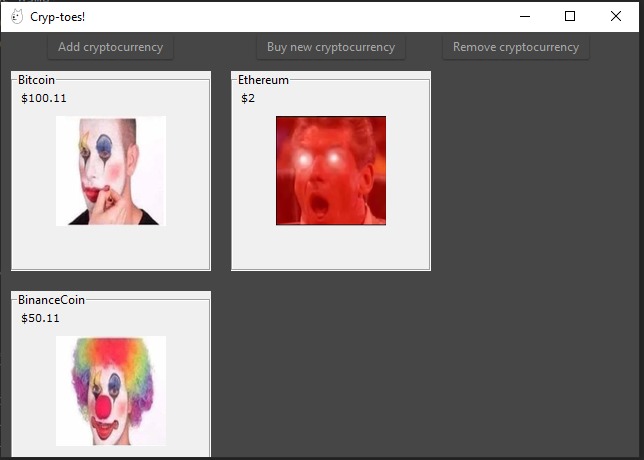644x460 pixels.
Task: Minimize the Cryp-toes window
Action: 525,16
